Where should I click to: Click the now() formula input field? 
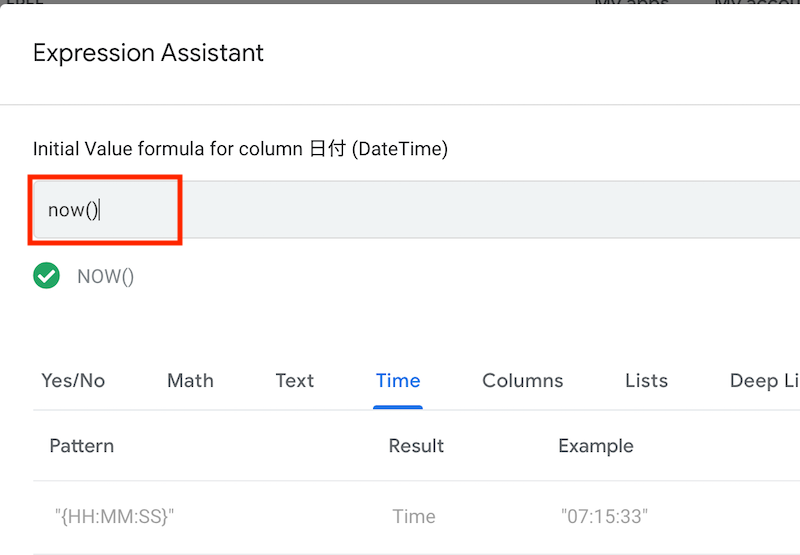(416, 210)
